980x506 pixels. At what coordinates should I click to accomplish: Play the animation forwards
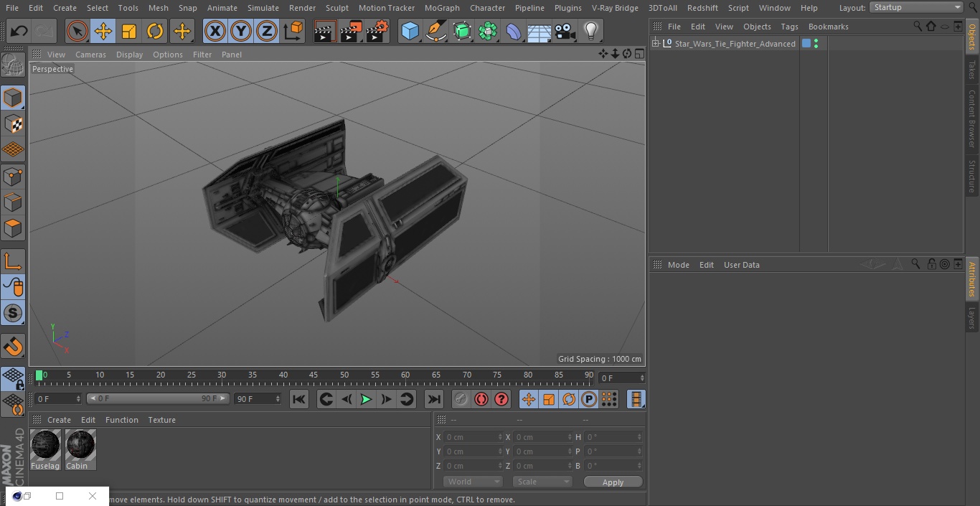[x=366, y=399]
